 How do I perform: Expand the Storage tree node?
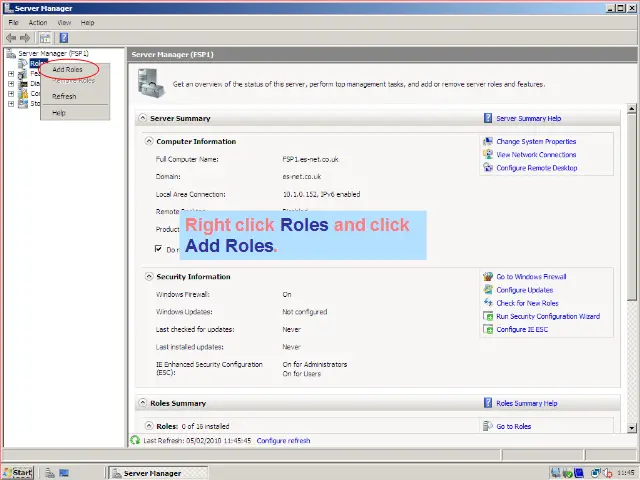[11, 104]
